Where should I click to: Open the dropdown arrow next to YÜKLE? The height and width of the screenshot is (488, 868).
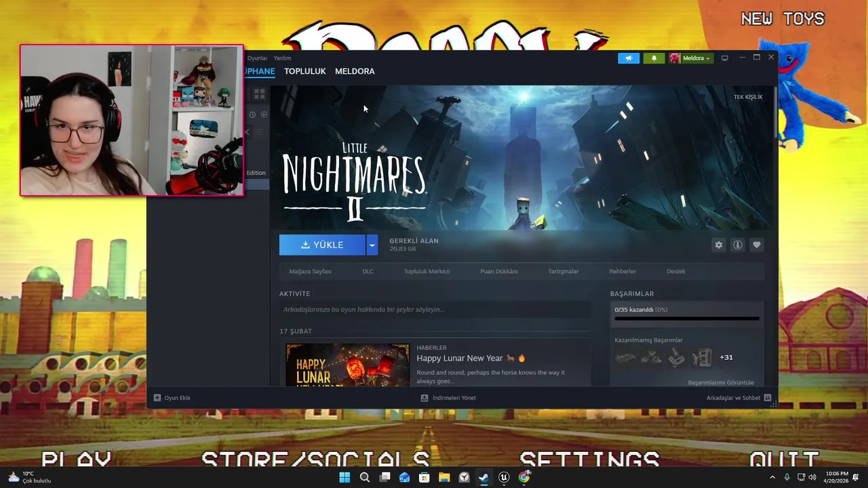pyautogui.click(x=372, y=245)
